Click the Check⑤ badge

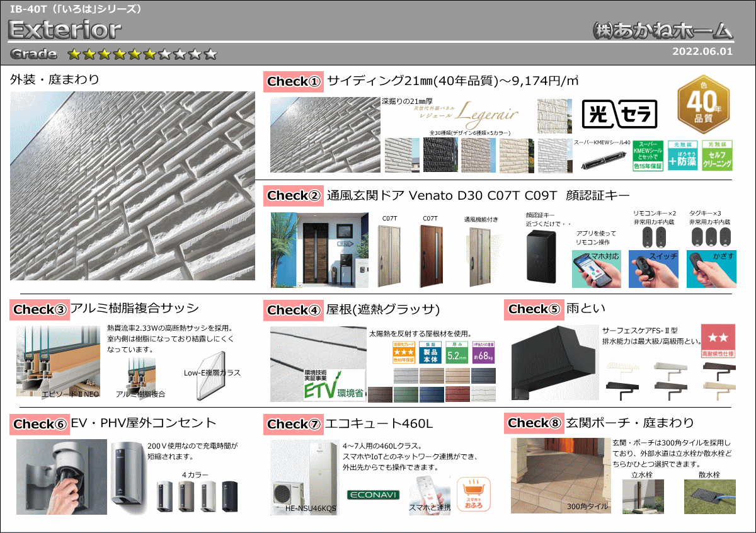(x=534, y=309)
